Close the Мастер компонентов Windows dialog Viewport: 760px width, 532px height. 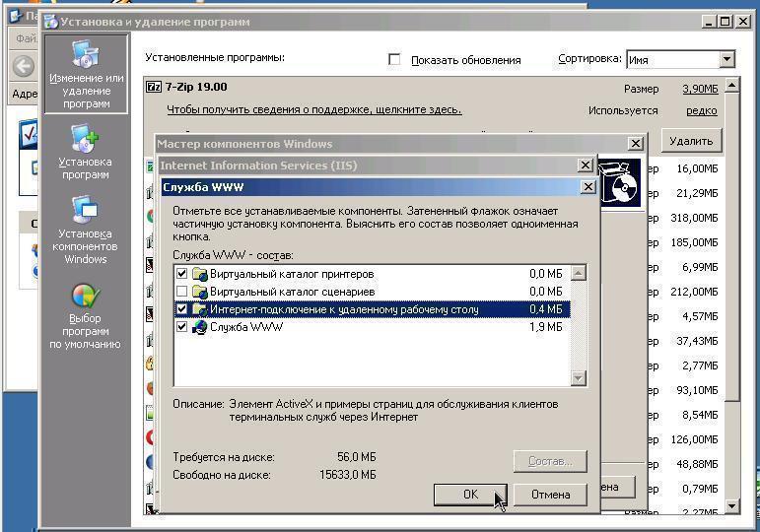tap(636, 144)
